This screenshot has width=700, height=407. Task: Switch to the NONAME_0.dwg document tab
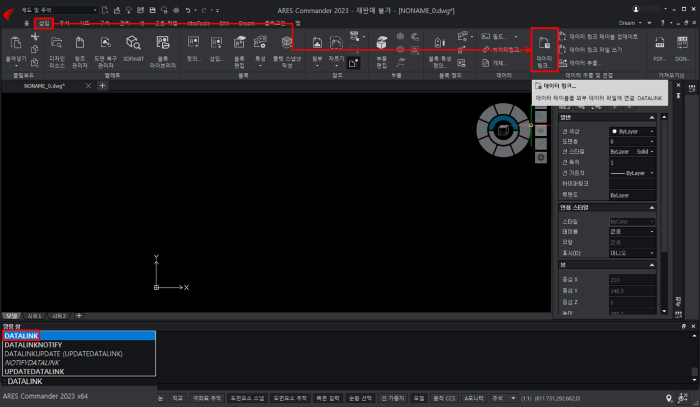click(x=44, y=86)
